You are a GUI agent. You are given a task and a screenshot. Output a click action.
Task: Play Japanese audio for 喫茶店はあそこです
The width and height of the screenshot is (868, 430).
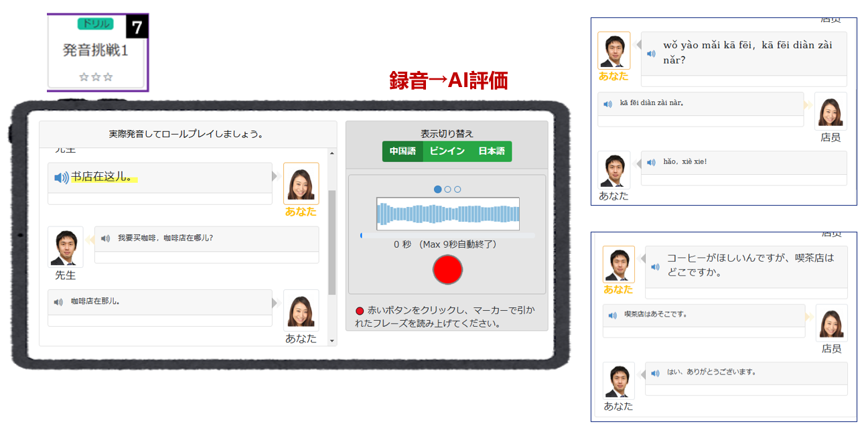click(x=612, y=315)
